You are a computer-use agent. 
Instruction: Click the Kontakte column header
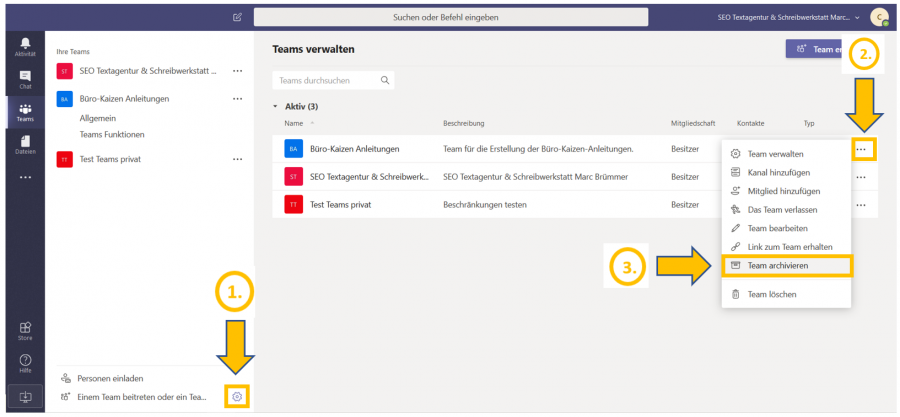(751, 123)
